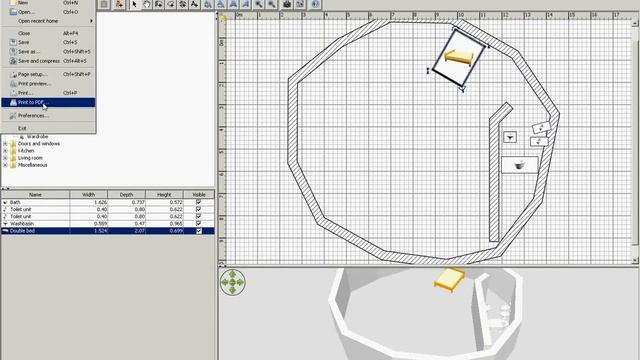Sort furniture by the Depth column header
The height and width of the screenshot is (360, 640).
(x=126, y=195)
